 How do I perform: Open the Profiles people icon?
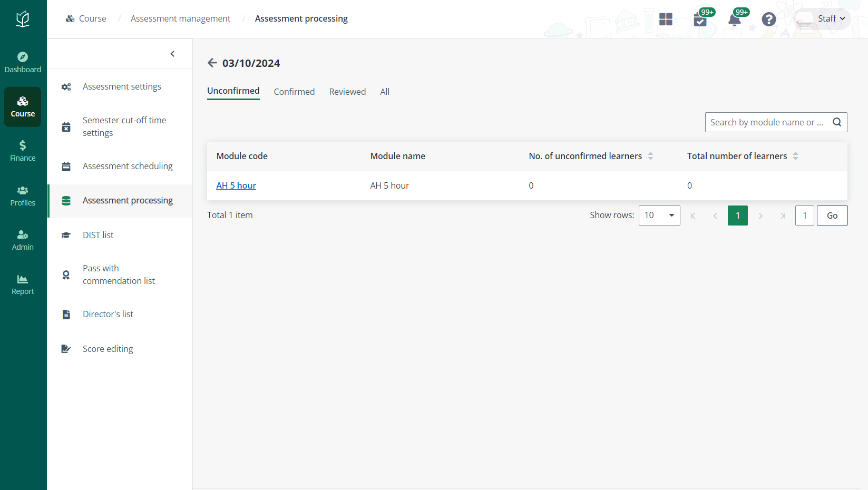[23, 190]
